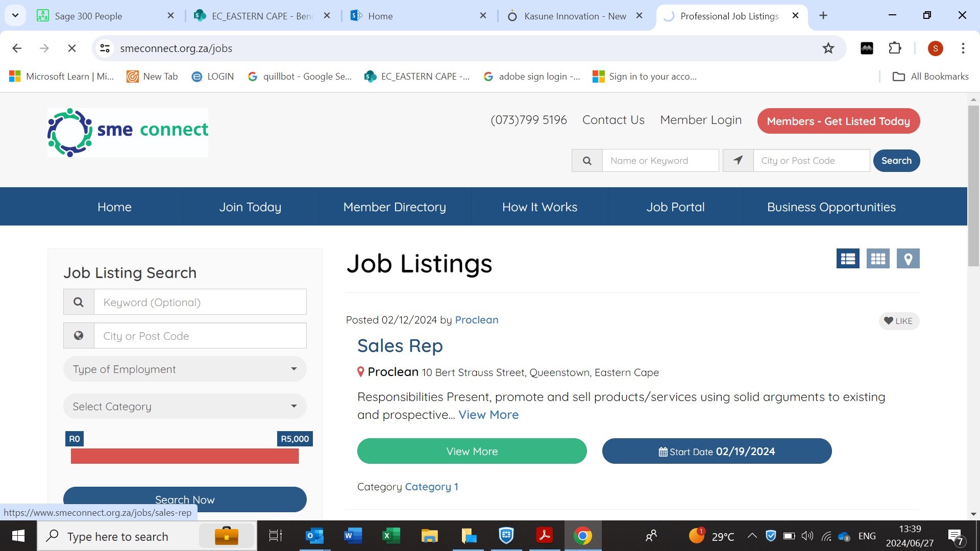Open Excel from the taskbar

[x=390, y=536]
